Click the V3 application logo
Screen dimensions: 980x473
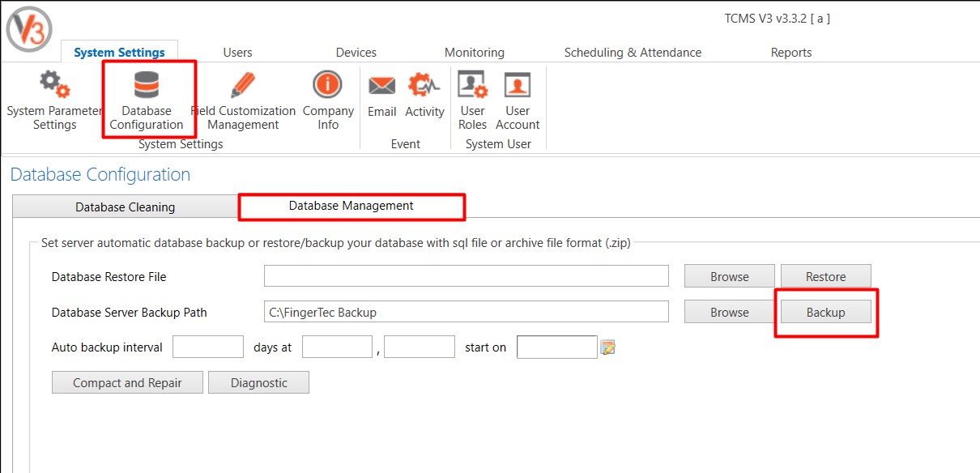click(29, 28)
